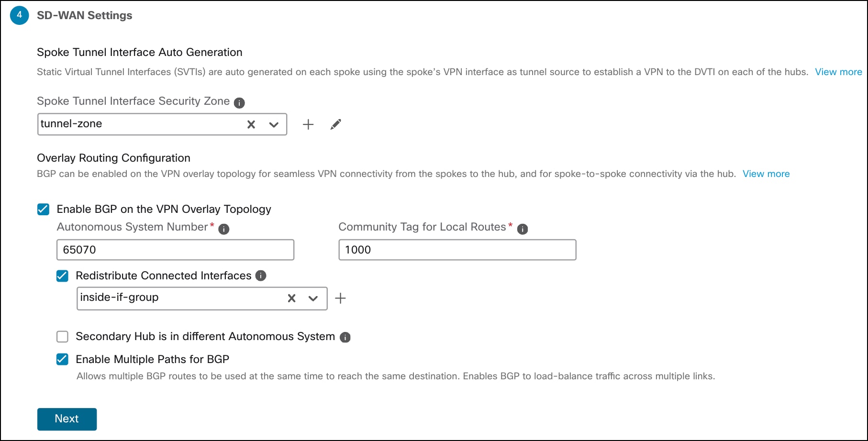Add a new security zone with the plus icon
This screenshot has width=868, height=441.
(308, 124)
